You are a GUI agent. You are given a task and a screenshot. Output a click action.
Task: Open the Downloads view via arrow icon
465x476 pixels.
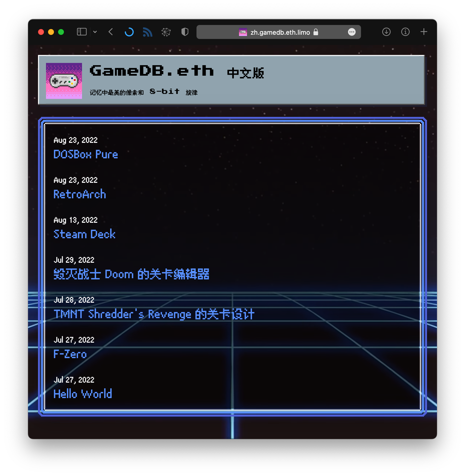click(x=386, y=32)
